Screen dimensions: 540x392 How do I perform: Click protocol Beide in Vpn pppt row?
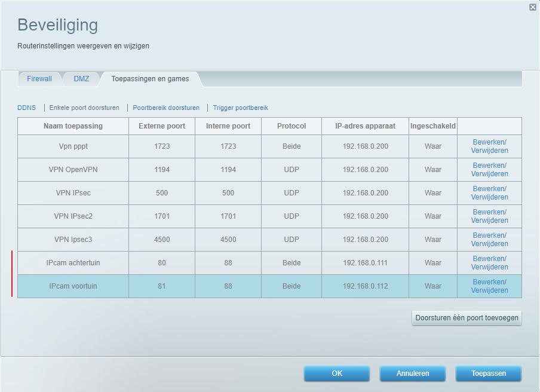point(292,146)
